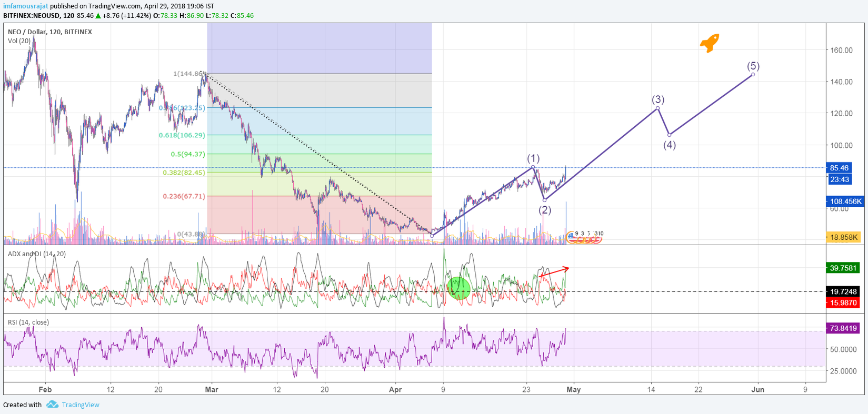This screenshot has width=868, height=414.
Task: Click the Apr date label on time axis
Action: click(x=395, y=389)
